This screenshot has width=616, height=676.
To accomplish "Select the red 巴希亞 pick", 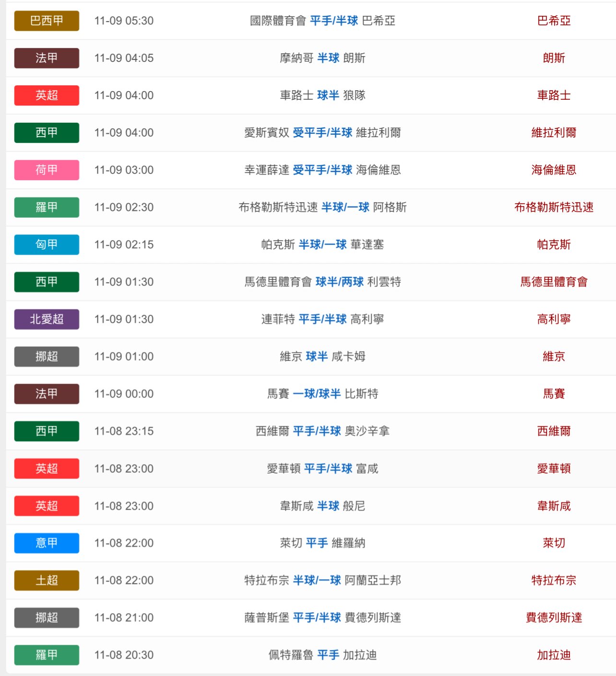I will point(554,21).
